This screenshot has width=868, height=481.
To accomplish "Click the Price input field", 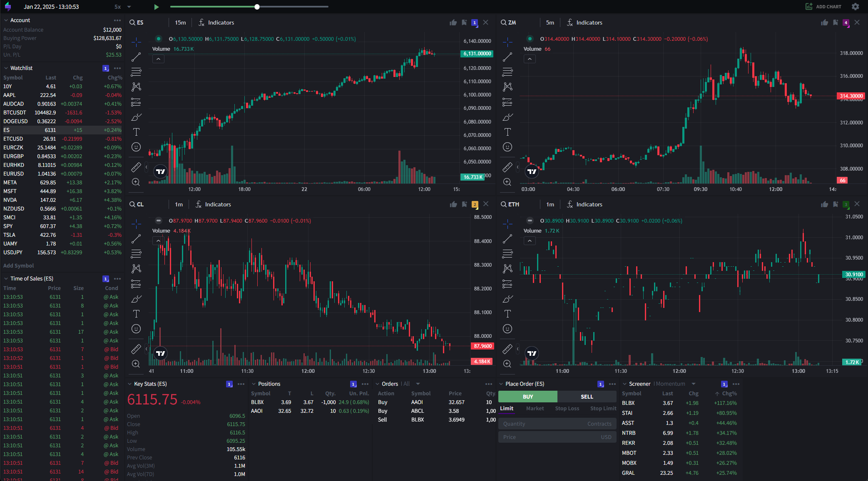I will point(557,437).
